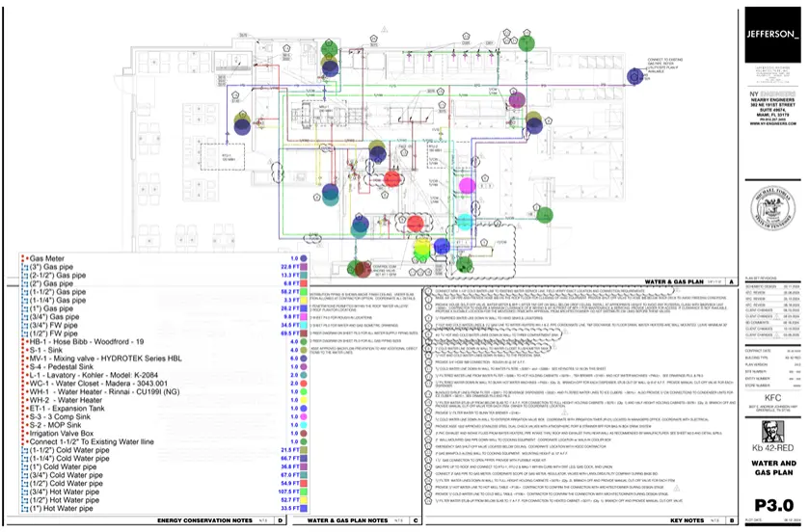
Task: Select the S-1 - Sink row
Action: 164,350
